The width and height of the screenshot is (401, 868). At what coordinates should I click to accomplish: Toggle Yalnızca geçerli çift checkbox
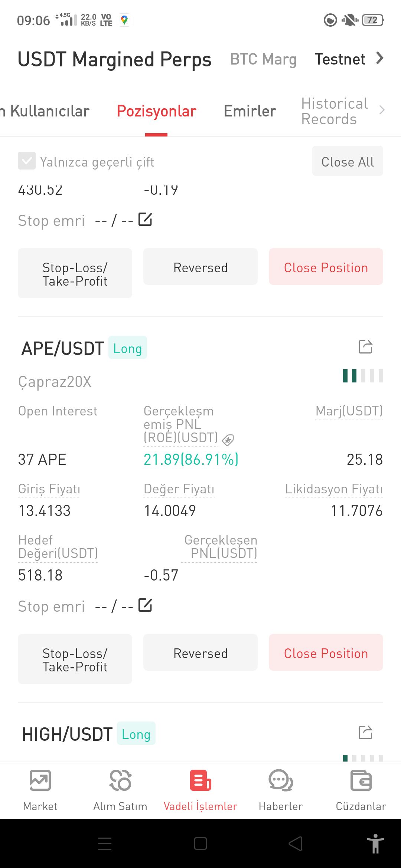(x=27, y=161)
